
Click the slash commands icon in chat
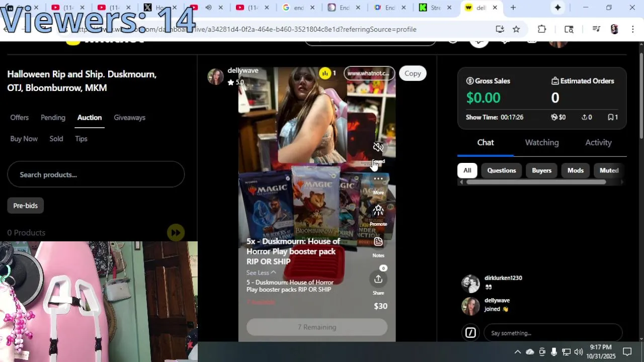click(470, 333)
